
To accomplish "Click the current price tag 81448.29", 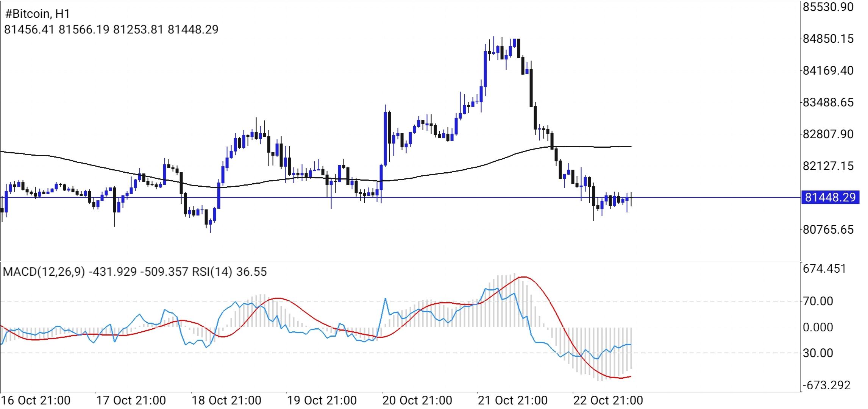I will click(830, 197).
